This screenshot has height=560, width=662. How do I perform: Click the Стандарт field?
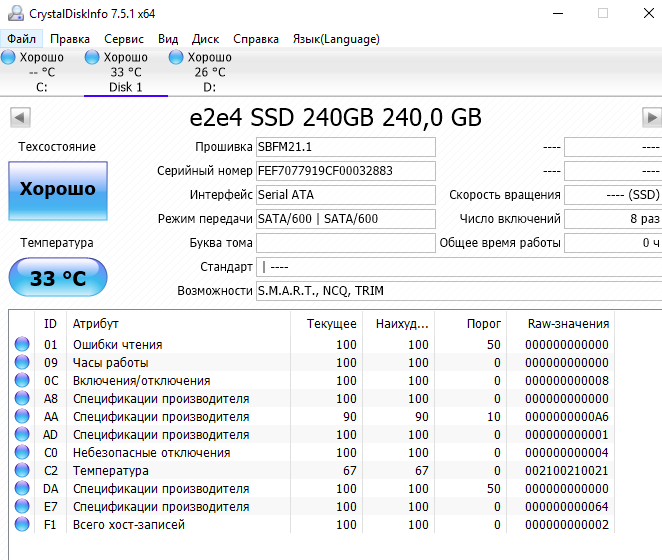[459, 267]
